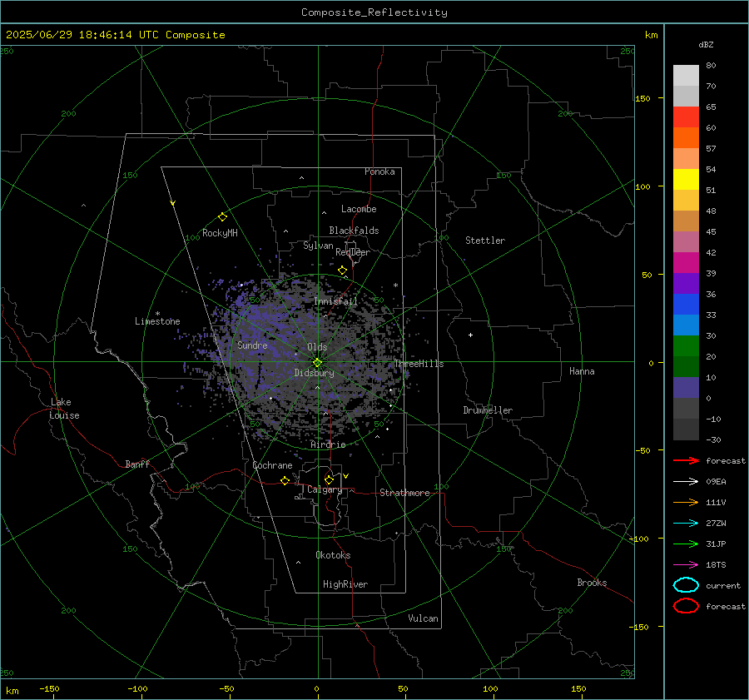Click the dBZ legend heading
This screenshot has width=749, height=700.
pyautogui.click(x=706, y=44)
